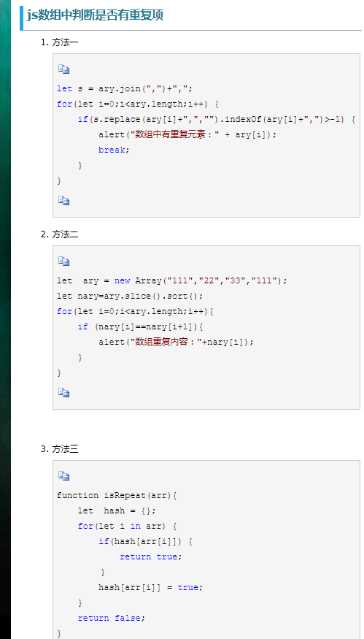Click the hash[arr[i]] = true line

click(x=151, y=587)
